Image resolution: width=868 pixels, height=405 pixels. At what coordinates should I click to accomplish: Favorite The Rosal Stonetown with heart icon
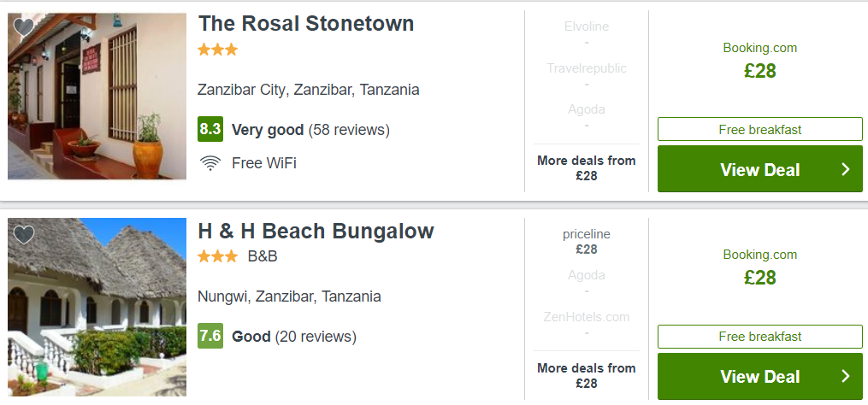point(23,26)
